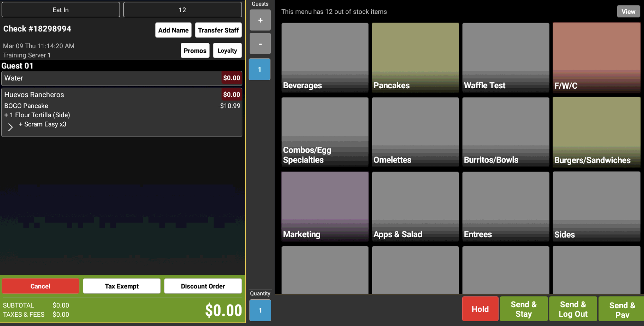Click the Transfer Staff button

click(218, 30)
